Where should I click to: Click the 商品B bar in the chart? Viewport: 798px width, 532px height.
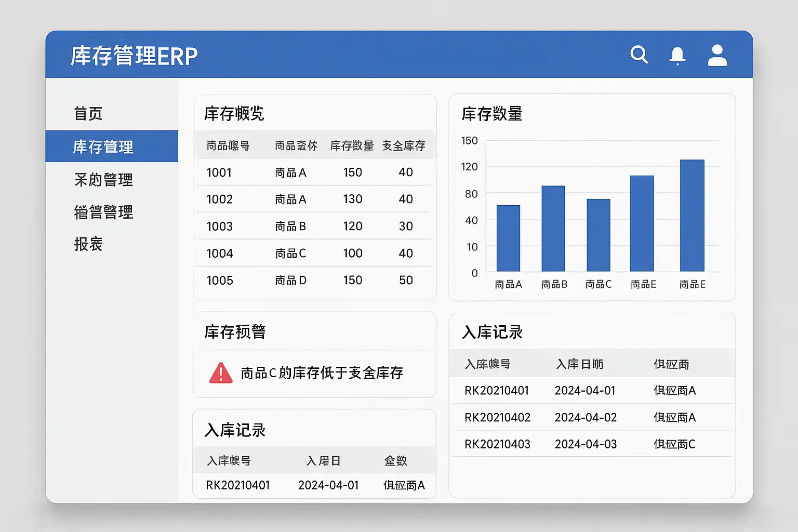[x=553, y=229]
